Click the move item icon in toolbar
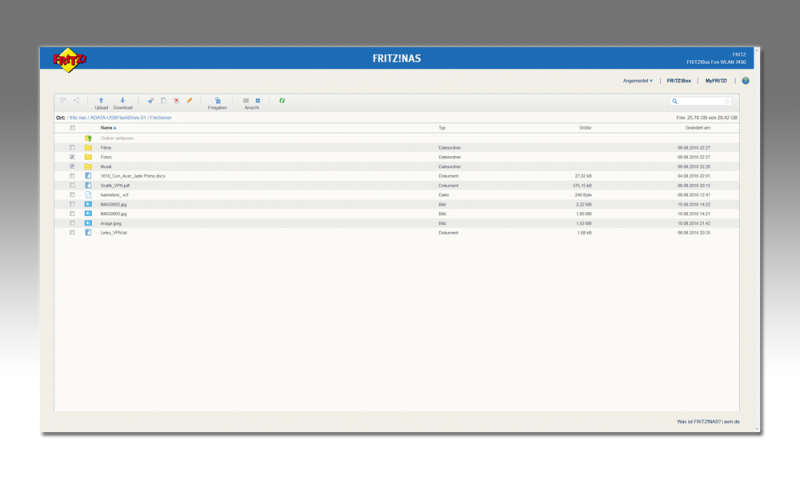Image resolution: width=800 pixels, height=480 pixels. pyautogui.click(x=151, y=100)
